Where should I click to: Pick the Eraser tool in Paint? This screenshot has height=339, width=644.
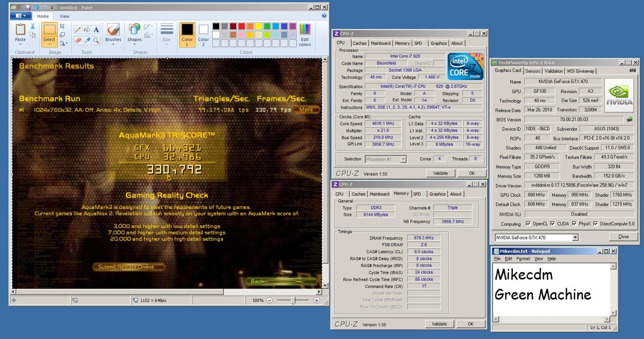78,40
